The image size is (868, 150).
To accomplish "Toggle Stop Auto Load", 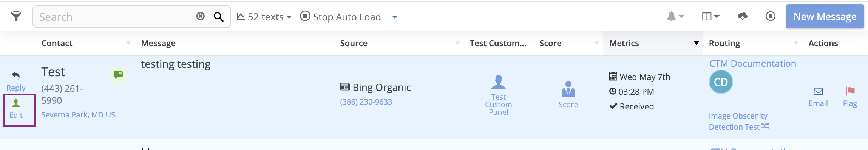I will pos(340,17).
